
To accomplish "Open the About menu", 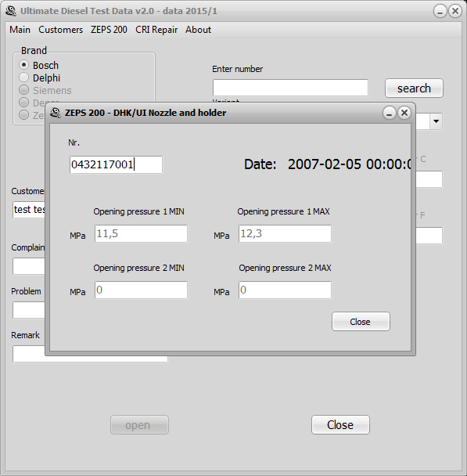I will pyautogui.click(x=199, y=30).
